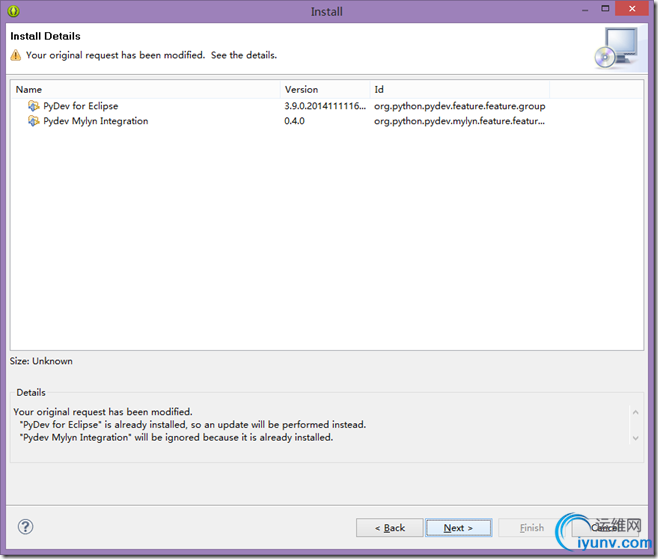Sort list by Id column header

(x=460, y=89)
